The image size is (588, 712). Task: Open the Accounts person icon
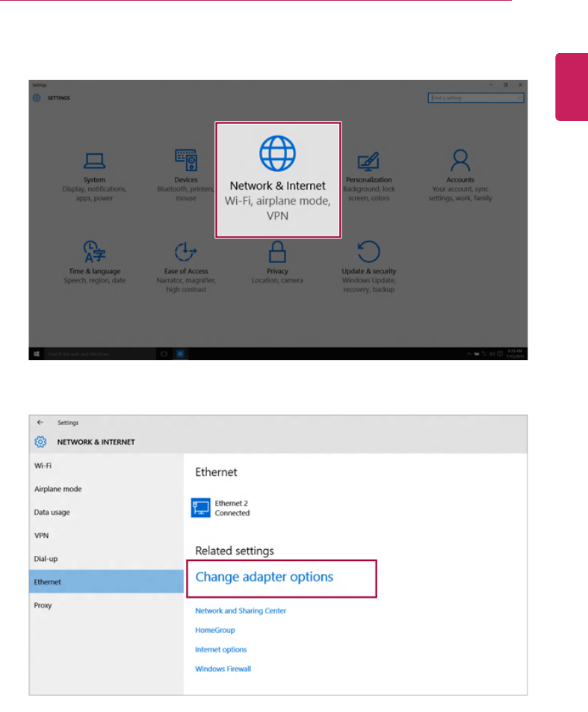pos(460,160)
